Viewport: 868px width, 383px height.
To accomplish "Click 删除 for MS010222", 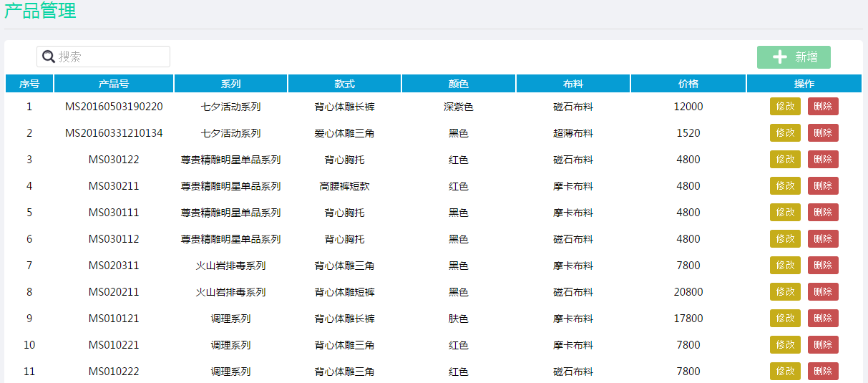I will [x=823, y=372].
